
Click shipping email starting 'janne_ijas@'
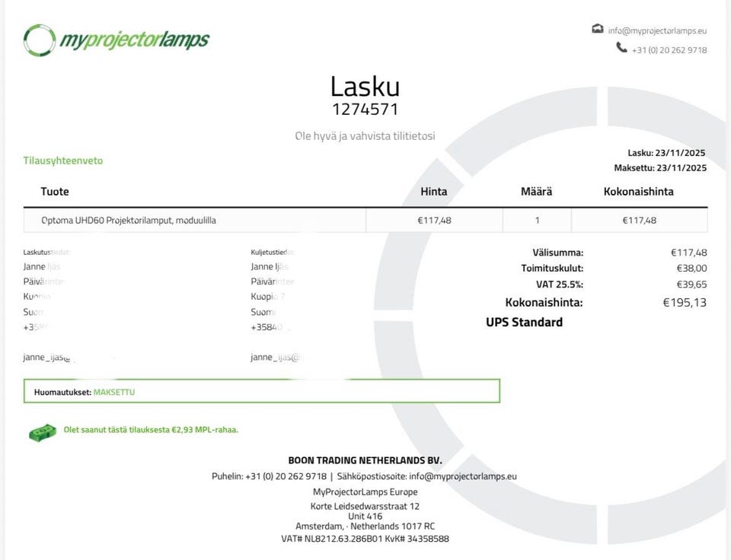pos(275,358)
